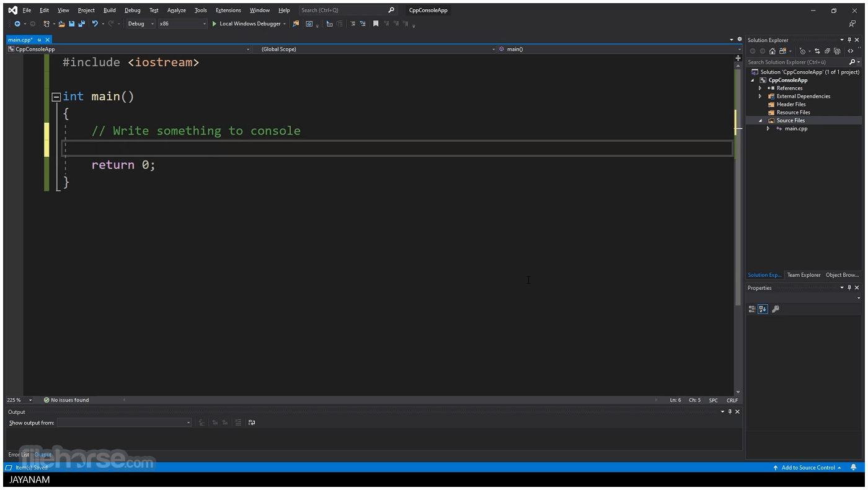Click the No issues found indicator
This screenshot has width=868, height=490.
point(66,400)
